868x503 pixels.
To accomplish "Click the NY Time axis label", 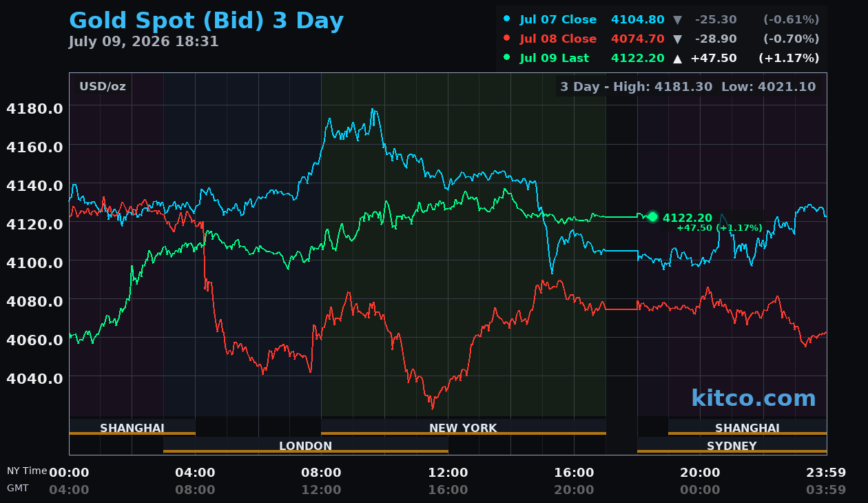I will click(27, 471).
